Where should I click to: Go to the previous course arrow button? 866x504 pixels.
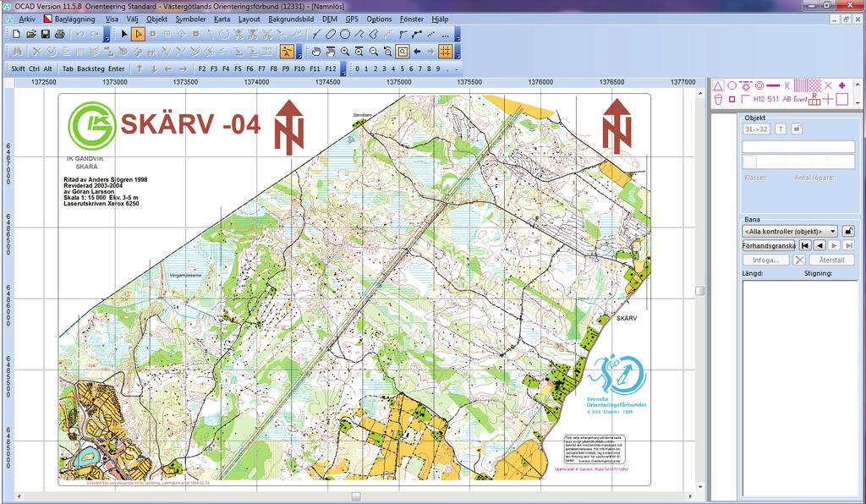[x=819, y=245]
